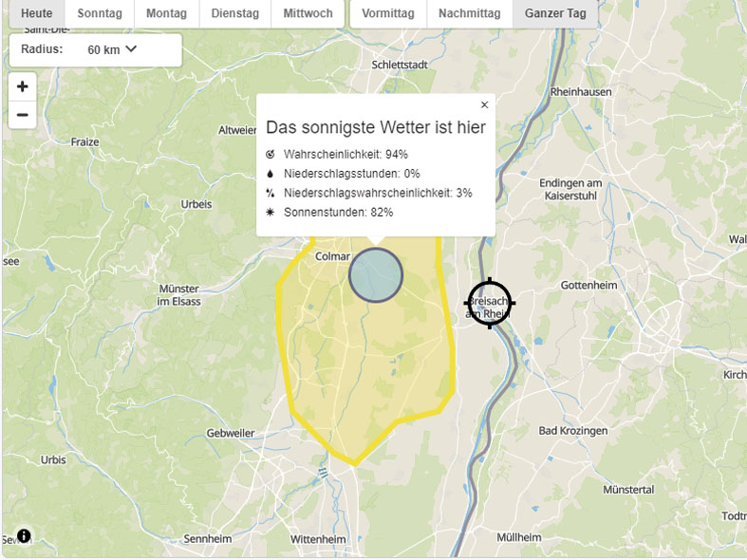Zoom in with the plus button
747x560 pixels.
point(23,86)
